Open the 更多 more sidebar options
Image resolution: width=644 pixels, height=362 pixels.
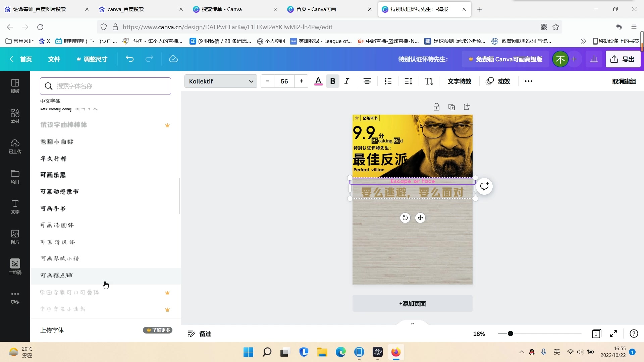coord(15,297)
